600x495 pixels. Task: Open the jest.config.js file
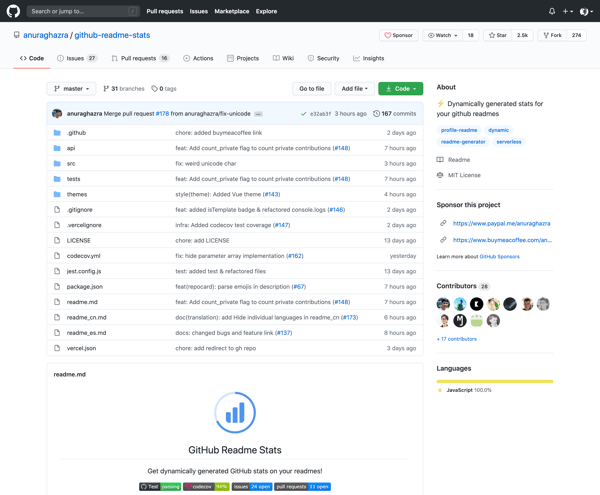pos(84,271)
